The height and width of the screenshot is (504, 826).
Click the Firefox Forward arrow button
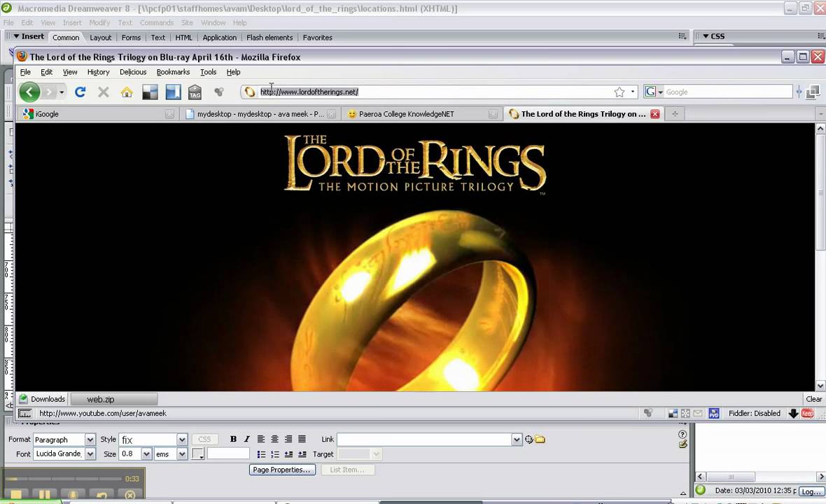coord(50,92)
